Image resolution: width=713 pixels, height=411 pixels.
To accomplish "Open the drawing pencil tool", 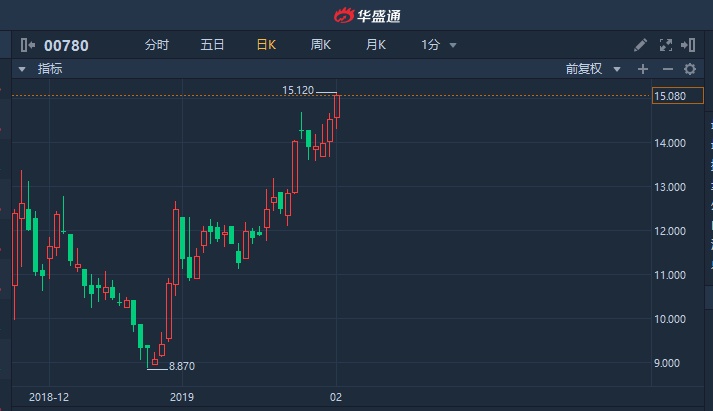I will (x=641, y=45).
